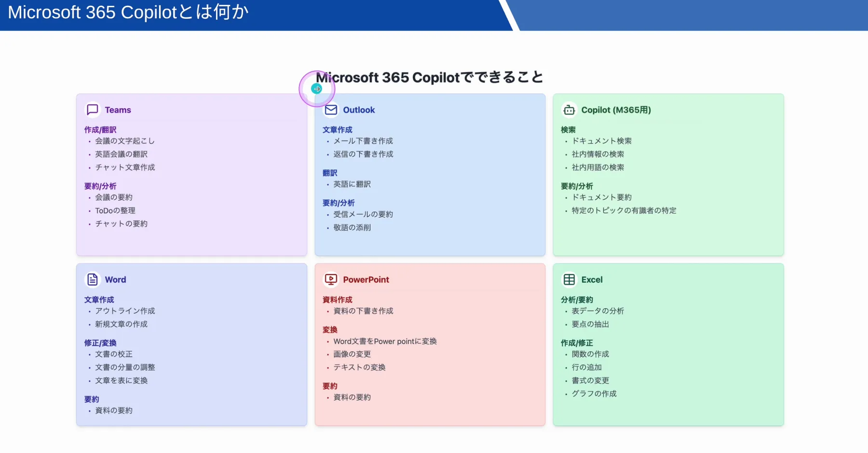The width and height of the screenshot is (868, 453).
Task: Click '資料の要約' in the PowerPoint card
Action: coord(353,397)
